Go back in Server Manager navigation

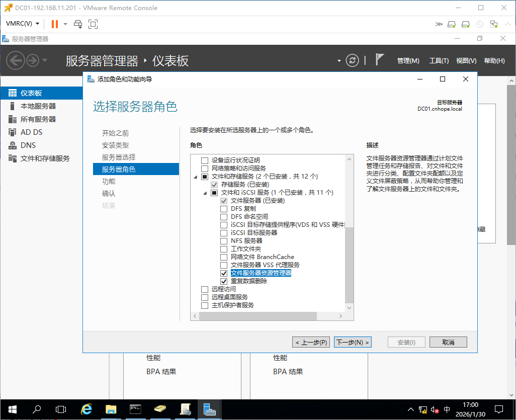pos(15,60)
